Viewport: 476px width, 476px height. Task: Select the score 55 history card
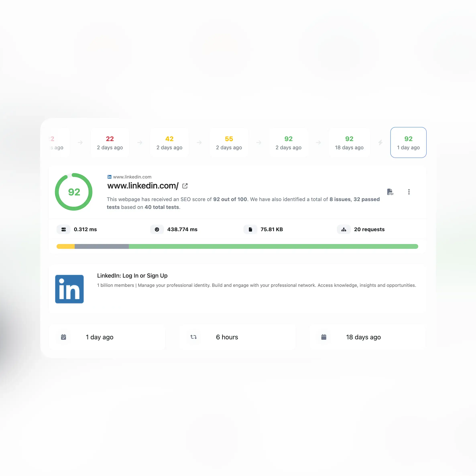point(229,142)
